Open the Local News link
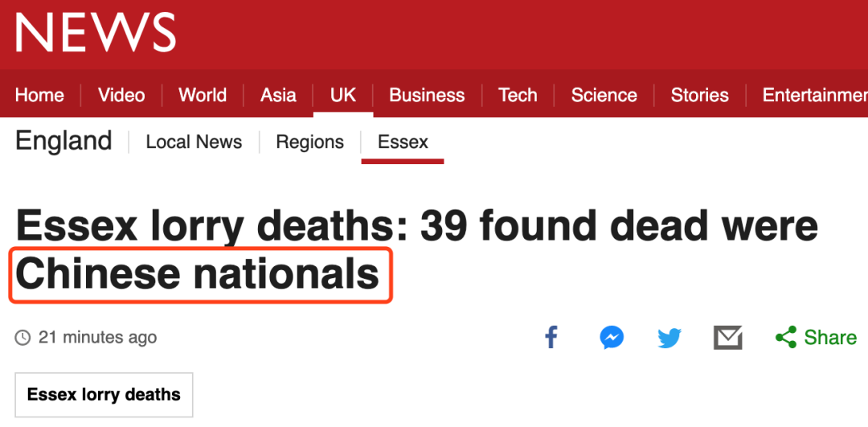 coord(194,142)
